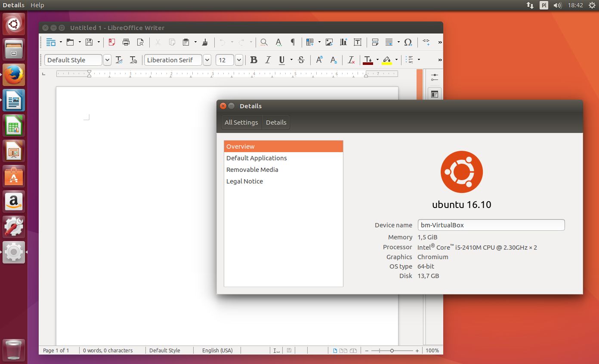Screen dimensions: 599x364
Task: Click the Clear Formatting icon
Action: 351,60
